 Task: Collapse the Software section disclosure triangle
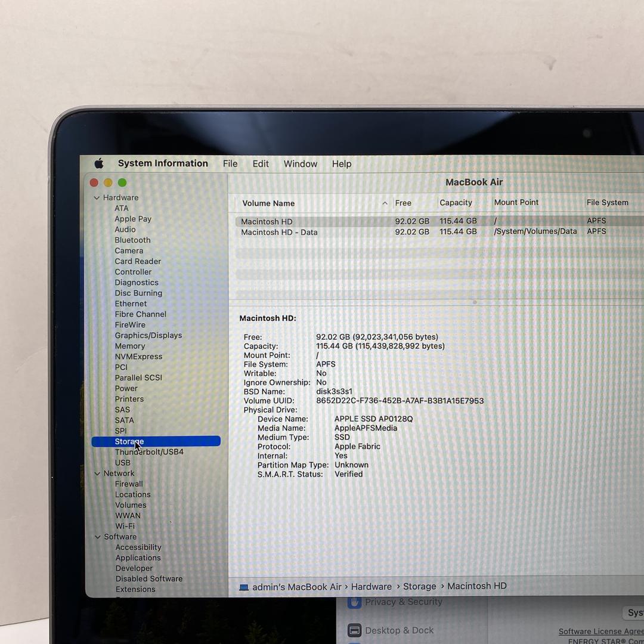click(x=98, y=537)
